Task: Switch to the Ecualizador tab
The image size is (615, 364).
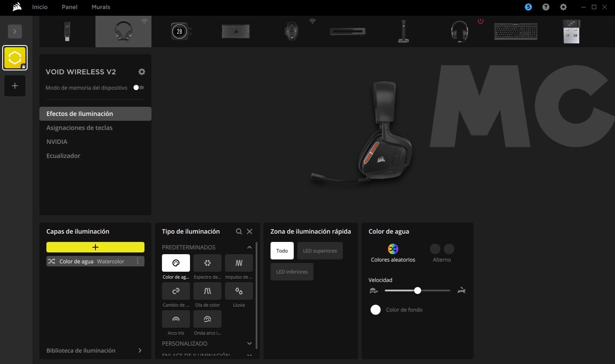Action: 63,156
